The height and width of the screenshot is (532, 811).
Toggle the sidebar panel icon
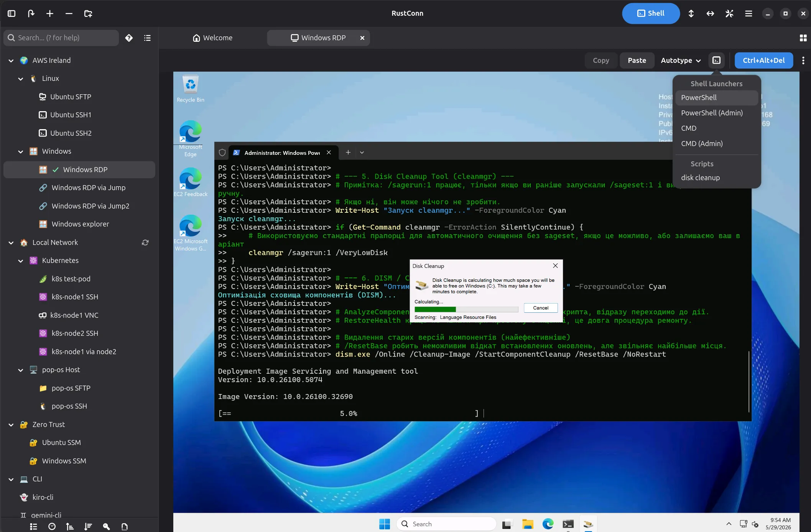point(12,13)
